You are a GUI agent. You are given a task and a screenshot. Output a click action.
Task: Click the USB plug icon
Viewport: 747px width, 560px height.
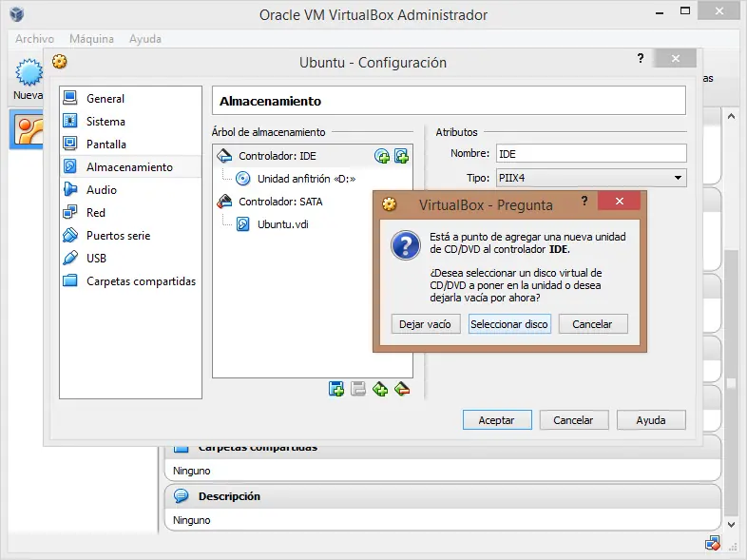tap(70, 258)
